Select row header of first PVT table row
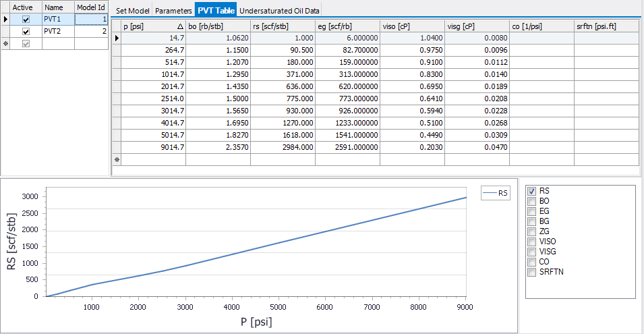Viewport: 644px width, 334px height. coord(116,38)
